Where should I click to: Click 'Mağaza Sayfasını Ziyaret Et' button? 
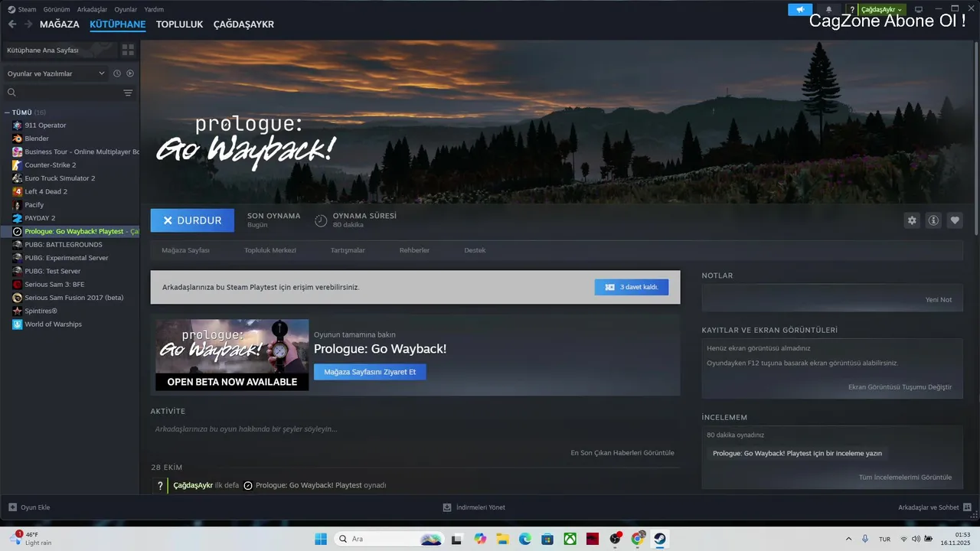click(370, 372)
